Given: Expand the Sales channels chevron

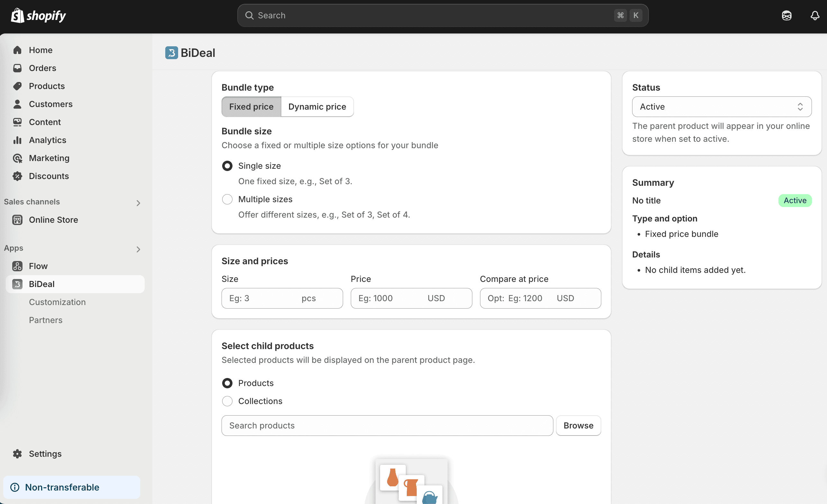Looking at the screenshot, I should tap(138, 203).
